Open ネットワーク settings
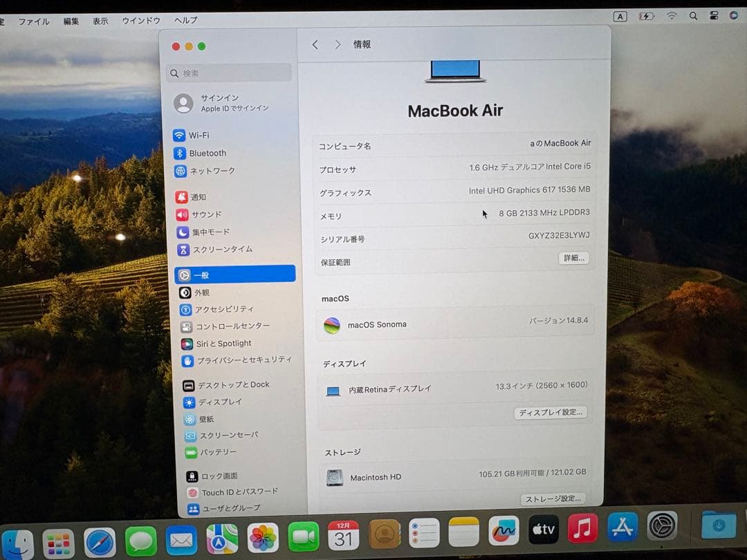Screen dimensions: 747x560 coord(205,171)
